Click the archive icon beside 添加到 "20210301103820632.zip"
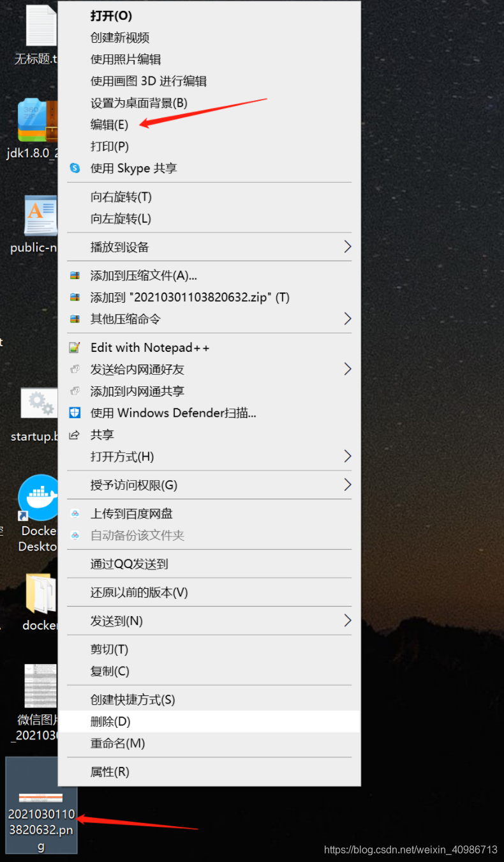Screen dimensions: 504x862 (75, 298)
